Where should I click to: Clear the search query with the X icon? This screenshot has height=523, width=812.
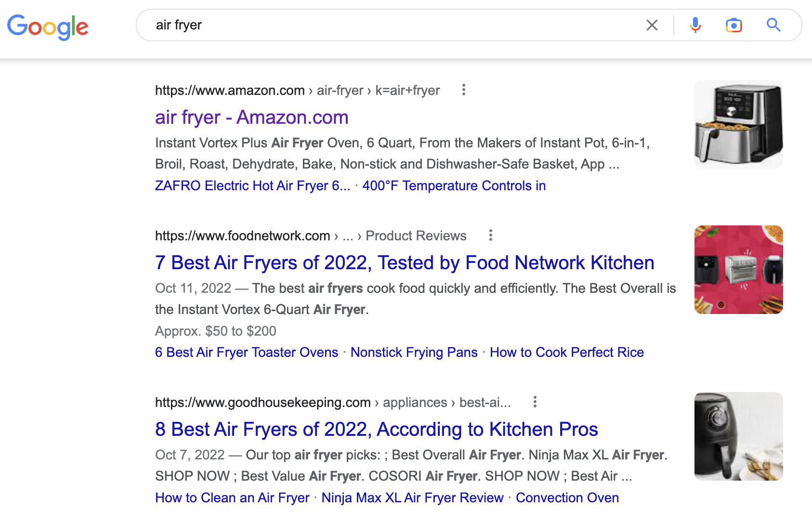[652, 25]
